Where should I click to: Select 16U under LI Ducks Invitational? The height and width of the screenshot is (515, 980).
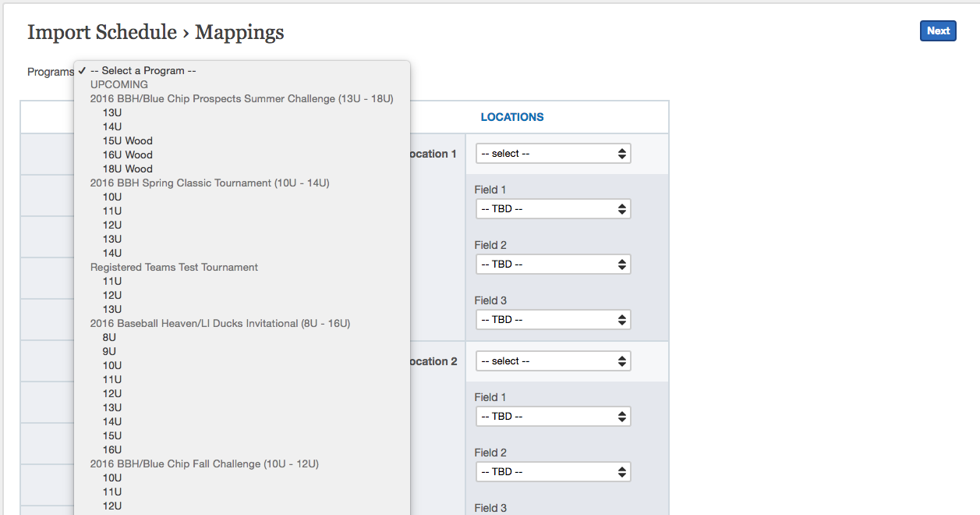(242, 449)
